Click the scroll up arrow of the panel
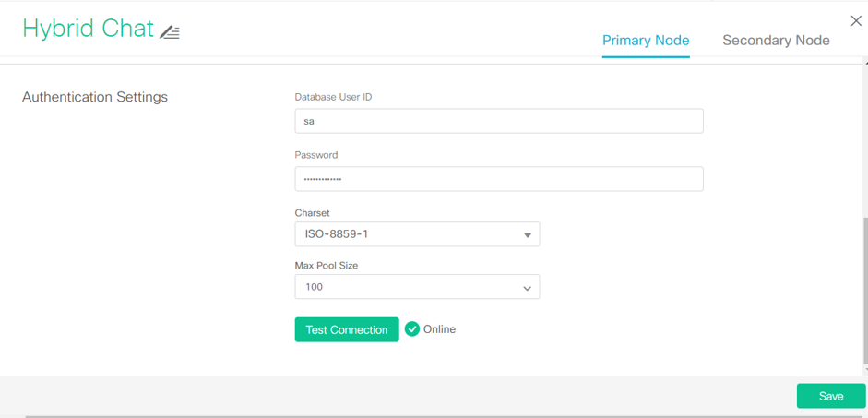868x418 pixels. [x=865, y=64]
